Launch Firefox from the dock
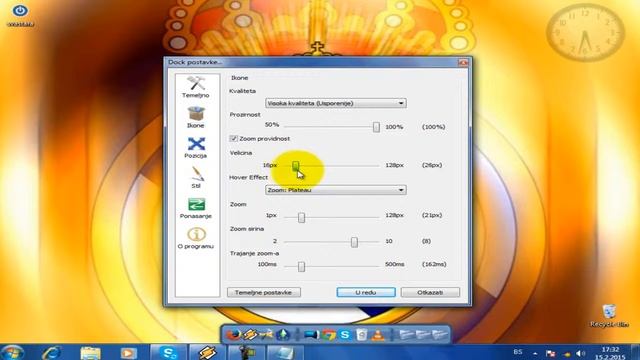Image resolution: width=640 pixels, height=360 pixels. click(x=233, y=335)
